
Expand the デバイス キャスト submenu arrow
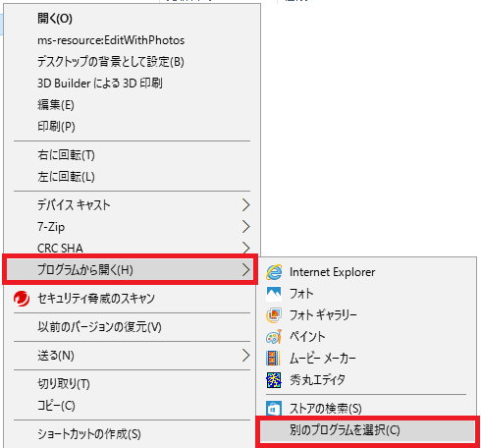[246, 205]
